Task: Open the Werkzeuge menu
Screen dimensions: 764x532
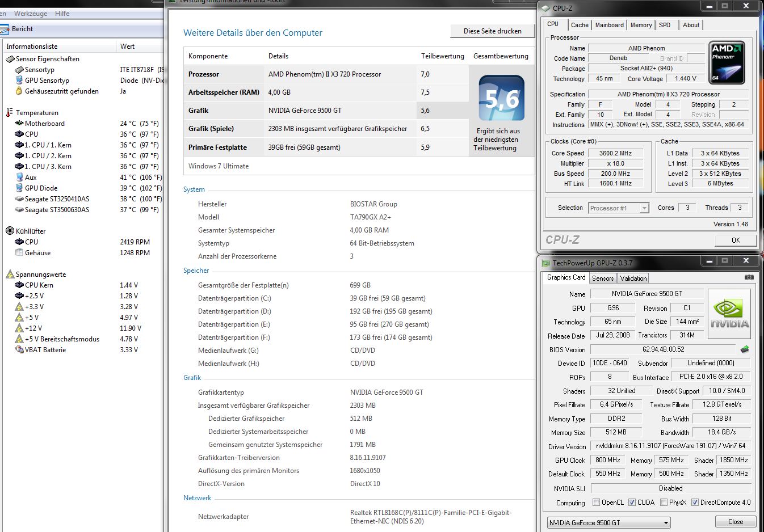Action: click(x=31, y=13)
